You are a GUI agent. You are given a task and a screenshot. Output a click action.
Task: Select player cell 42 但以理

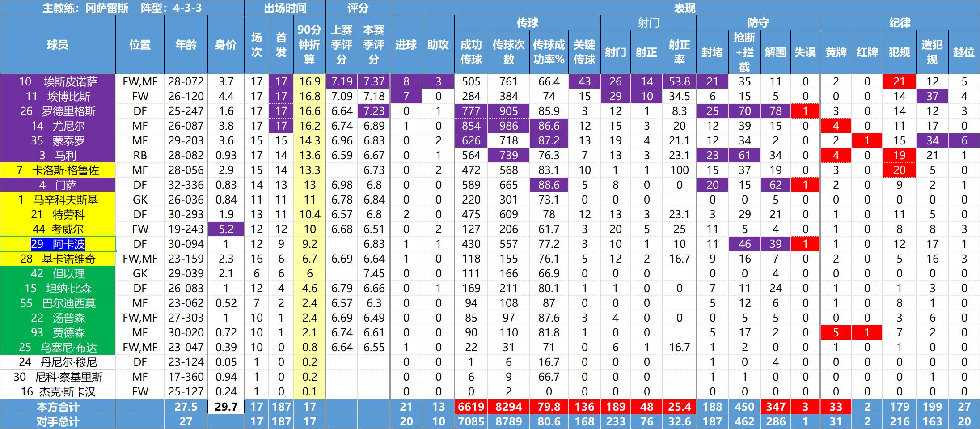coord(58,273)
